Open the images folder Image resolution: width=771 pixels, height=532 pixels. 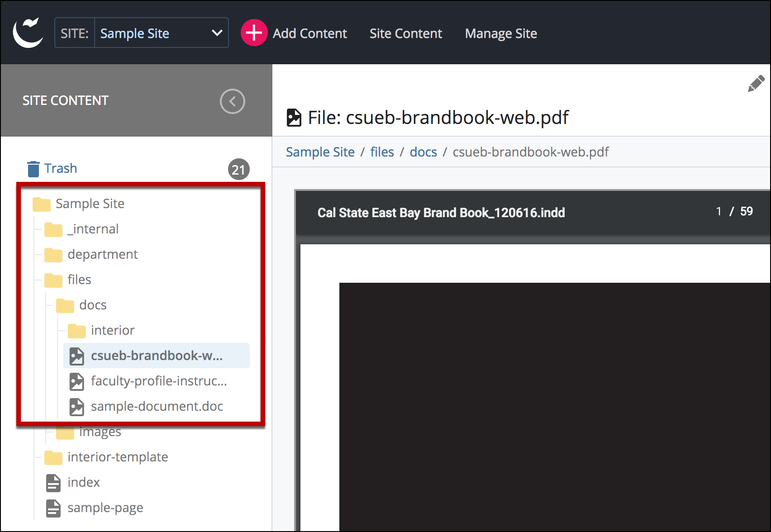click(100, 432)
